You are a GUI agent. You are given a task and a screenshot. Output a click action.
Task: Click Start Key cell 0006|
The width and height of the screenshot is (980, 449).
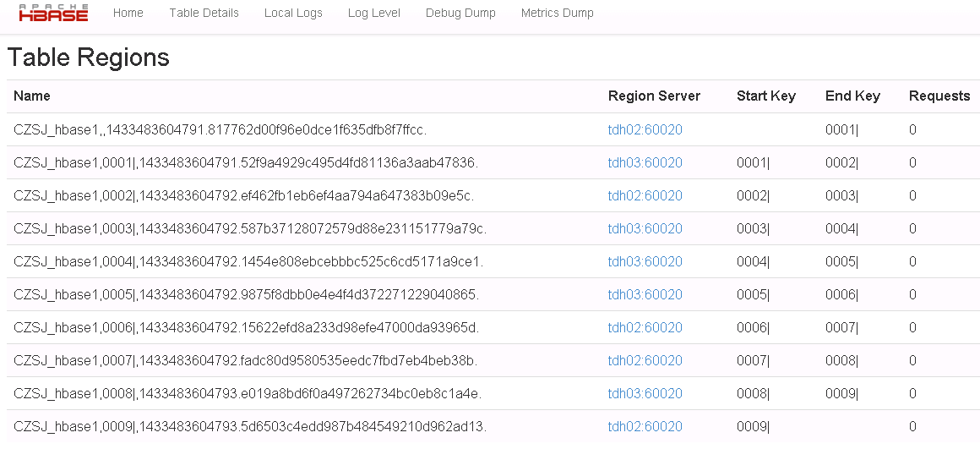click(753, 328)
